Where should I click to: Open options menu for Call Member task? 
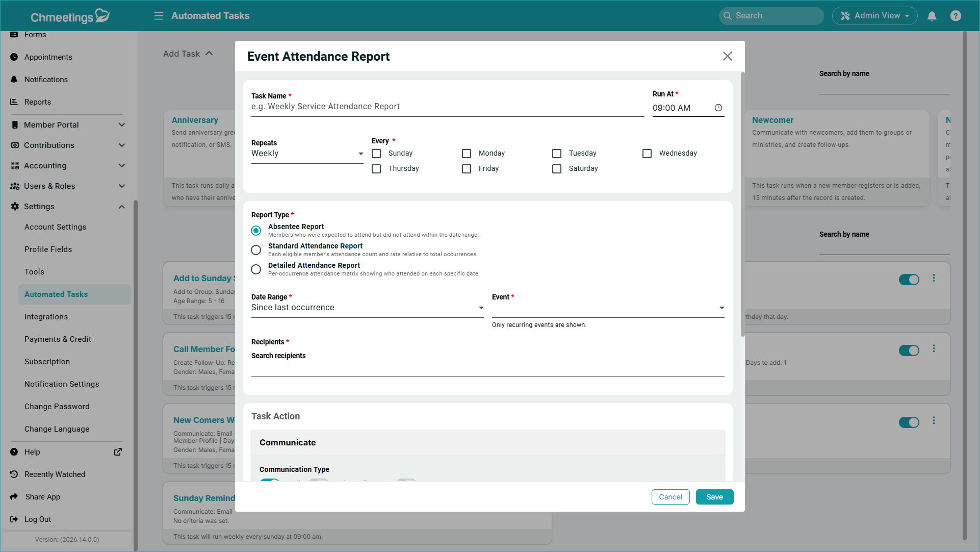click(934, 348)
